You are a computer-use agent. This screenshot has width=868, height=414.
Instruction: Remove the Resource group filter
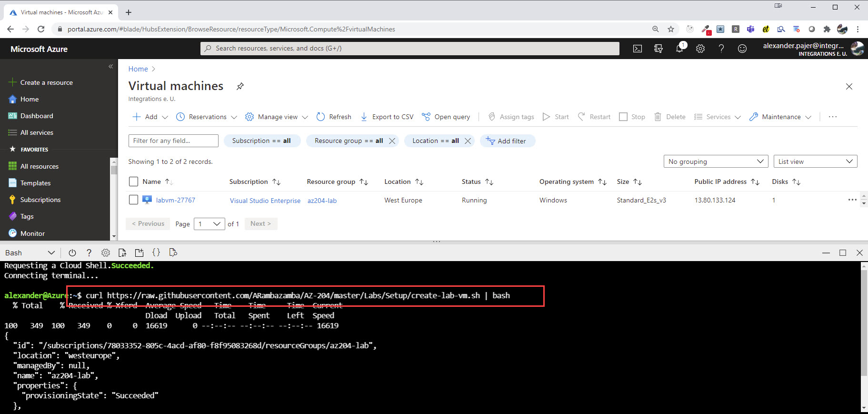392,141
